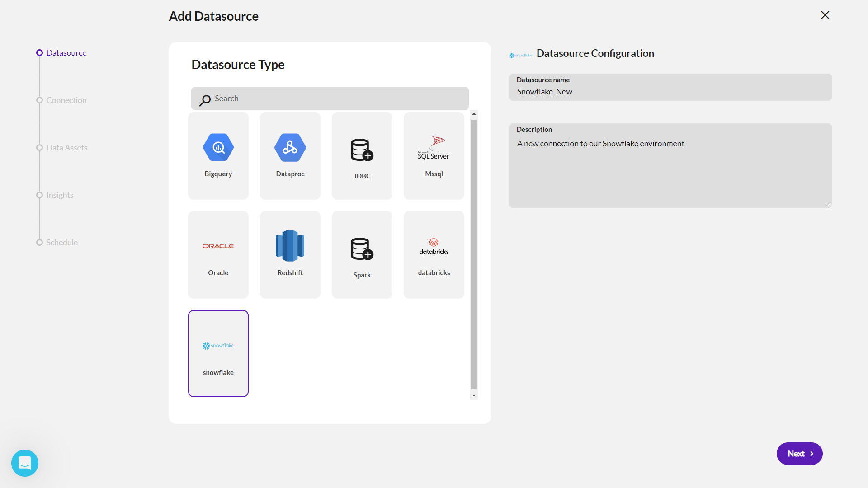Expand the datasource list scrollbar
868x488 pixels.
474,396
